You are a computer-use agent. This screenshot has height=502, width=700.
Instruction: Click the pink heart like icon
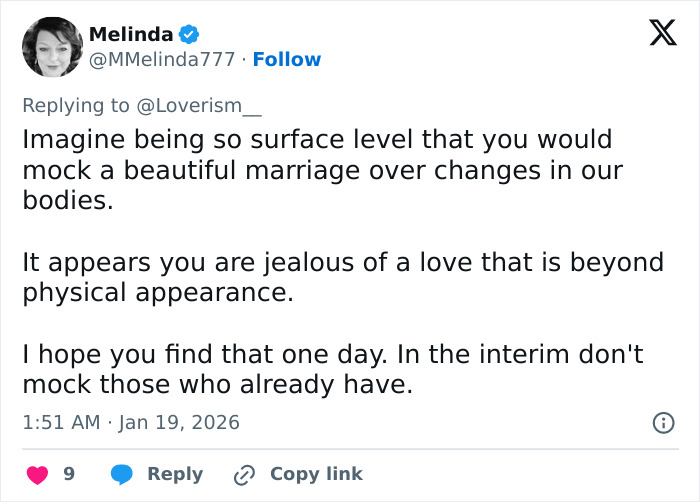[x=36, y=474]
